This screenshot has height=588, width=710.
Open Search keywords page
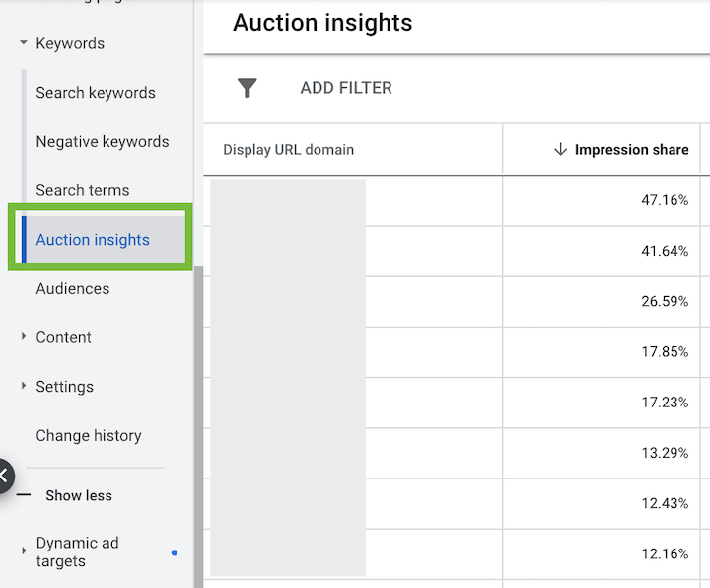click(96, 93)
